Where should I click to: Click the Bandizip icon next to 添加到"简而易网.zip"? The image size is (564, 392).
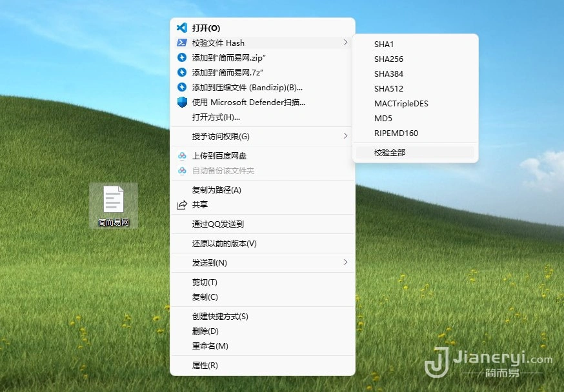(x=182, y=57)
